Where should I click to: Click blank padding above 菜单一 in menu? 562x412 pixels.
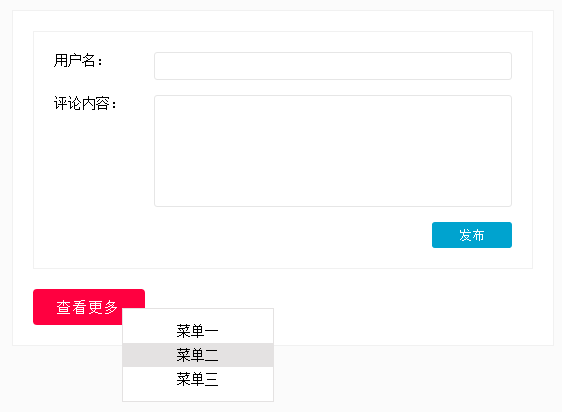coord(198,314)
